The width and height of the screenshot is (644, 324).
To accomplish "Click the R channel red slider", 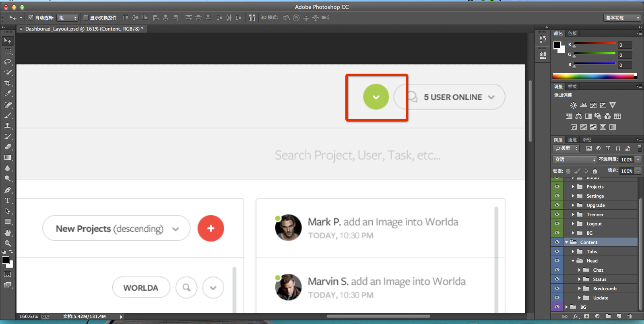I will [x=594, y=43].
